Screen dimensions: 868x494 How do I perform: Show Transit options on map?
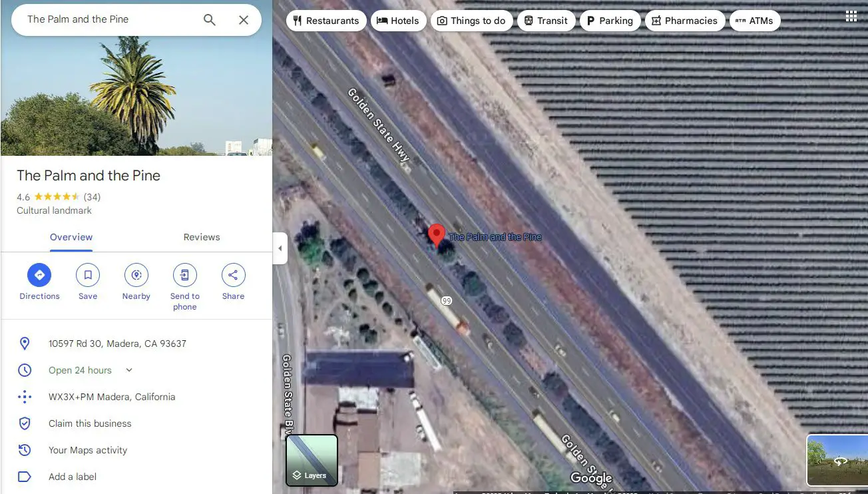pyautogui.click(x=546, y=21)
